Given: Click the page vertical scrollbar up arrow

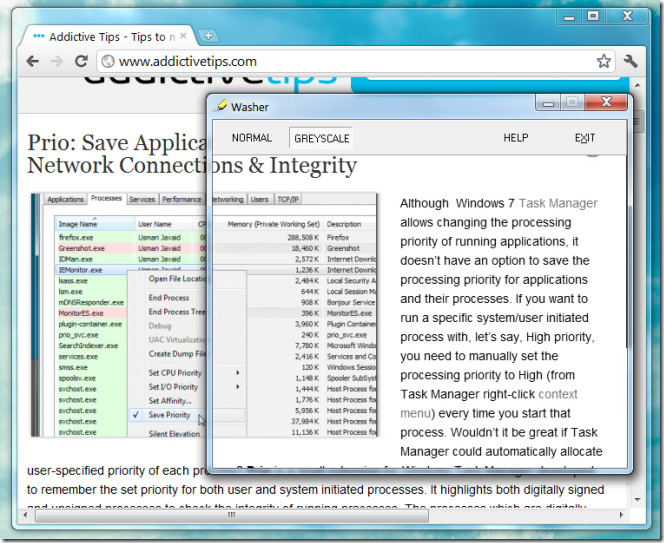Looking at the screenshot, I should coord(637,86).
